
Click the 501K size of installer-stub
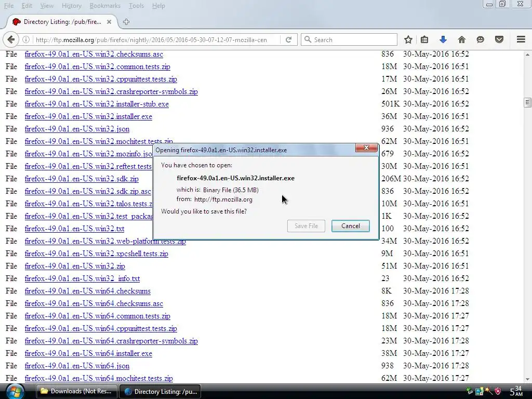(x=391, y=104)
